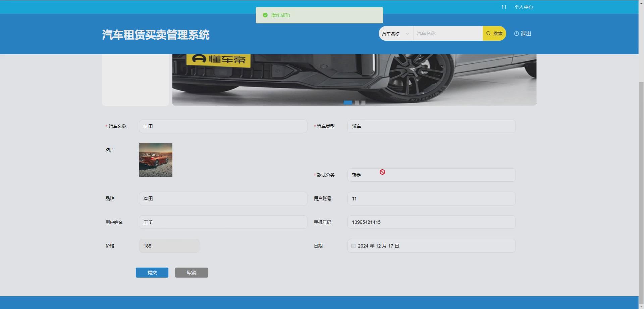Click the 图片 field label
644x309 pixels.
point(110,150)
